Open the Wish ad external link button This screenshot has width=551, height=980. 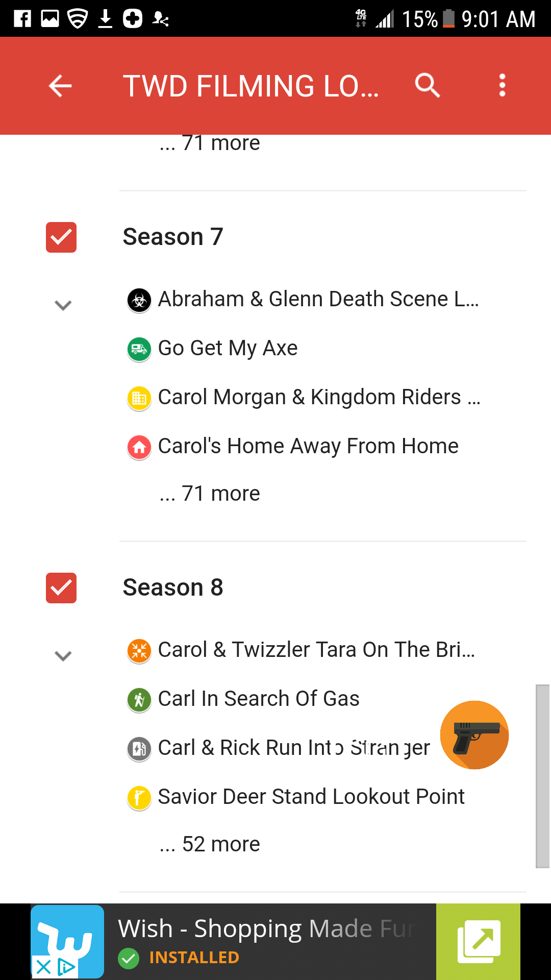pos(479,942)
